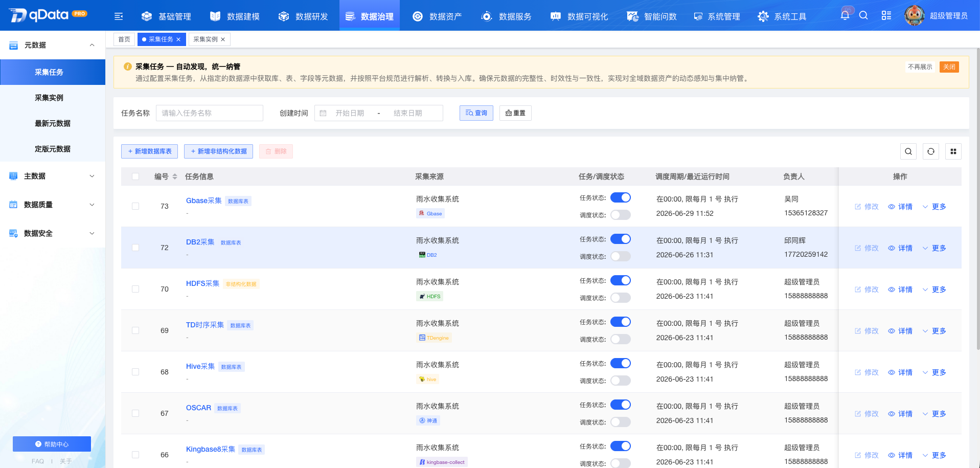Open 更多 menu for Gbase采集
Viewport: 980px width, 468px height.
coord(934,207)
